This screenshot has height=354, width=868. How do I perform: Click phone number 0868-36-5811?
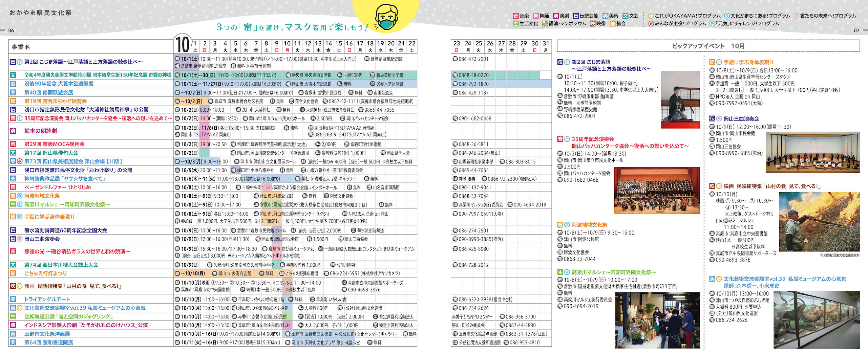pyautogui.click(x=473, y=144)
